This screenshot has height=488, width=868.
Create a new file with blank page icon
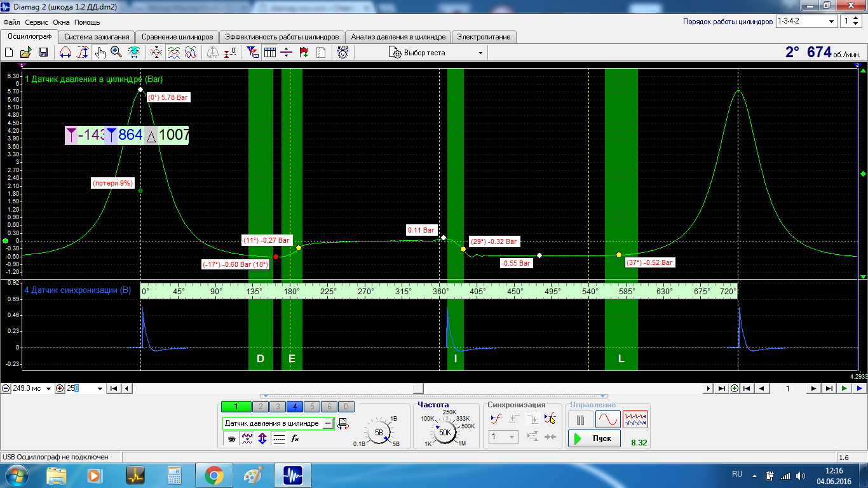click(9, 53)
